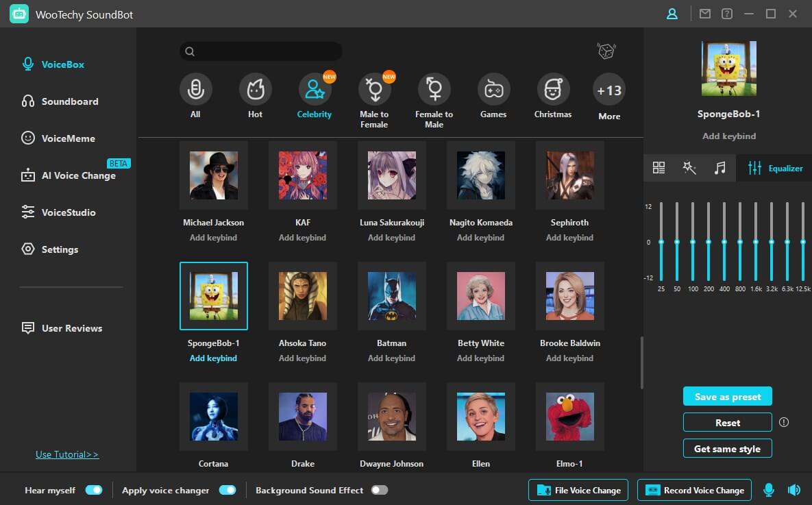Switch to the Equalizer tab
Screen dimensions: 812x505
(775, 168)
